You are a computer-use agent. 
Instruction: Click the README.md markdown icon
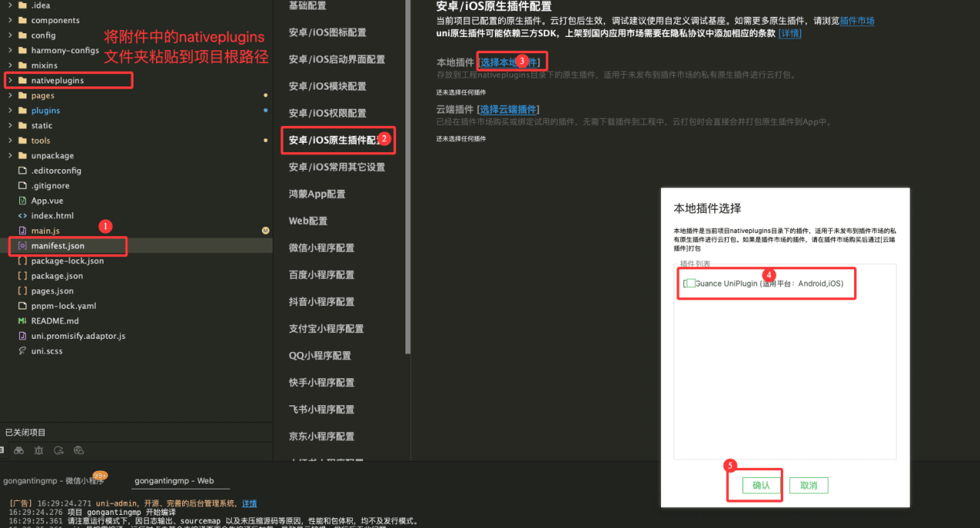tap(22, 320)
